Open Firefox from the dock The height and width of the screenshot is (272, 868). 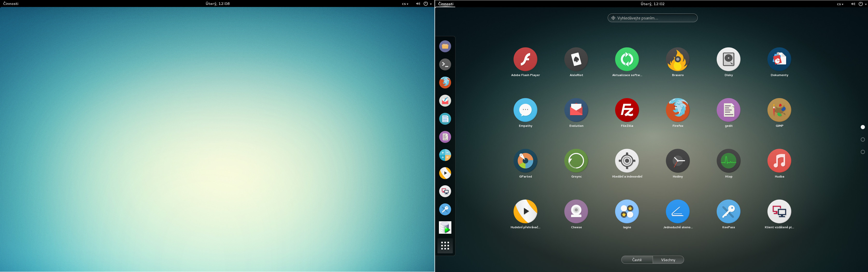click(445, 83)
